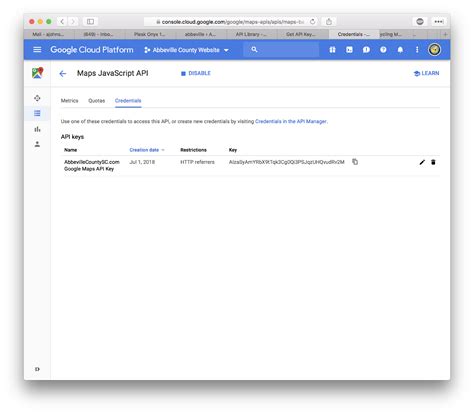Click the HTTP referrers restriction cell
This screenshot has width=474, height=414.
pos(197,162)
